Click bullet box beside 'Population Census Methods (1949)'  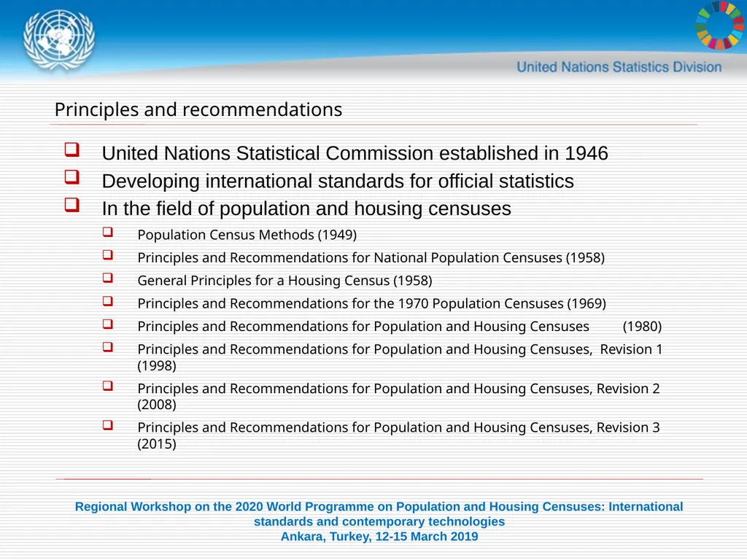108,232
